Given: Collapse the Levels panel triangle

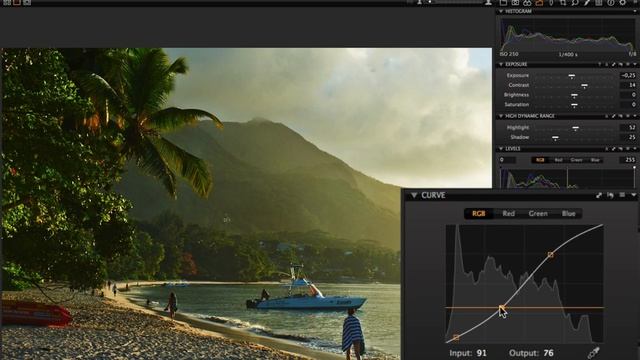Looking at the screenshot, I should (x=501, y=149).
